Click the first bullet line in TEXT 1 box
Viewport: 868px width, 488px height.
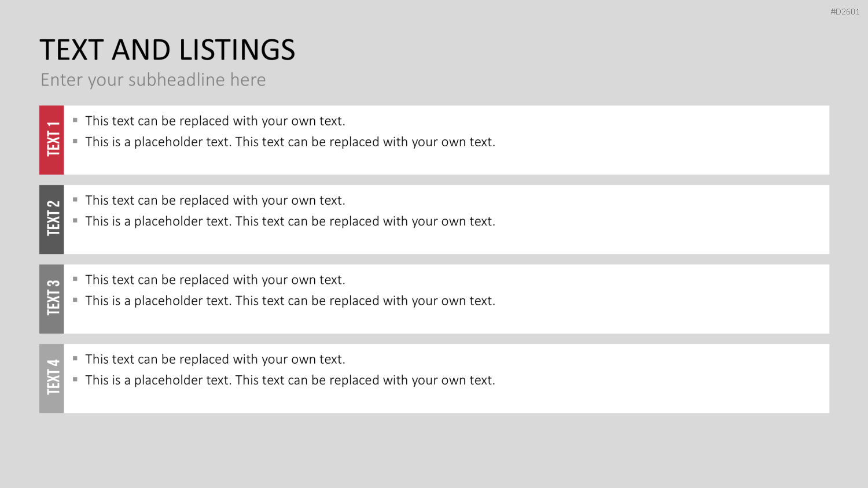(x=215, y=121)
